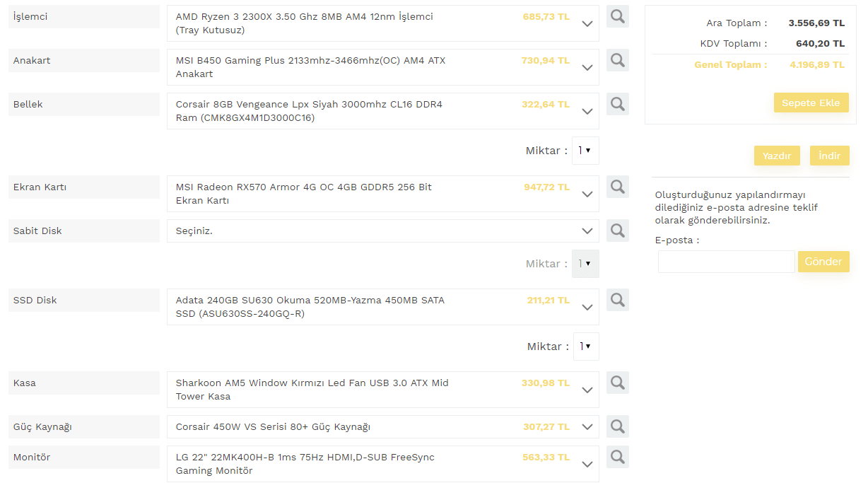868x483 pixels.
Task: Click the 730,94 TL motherboard price
Action: 545,60
